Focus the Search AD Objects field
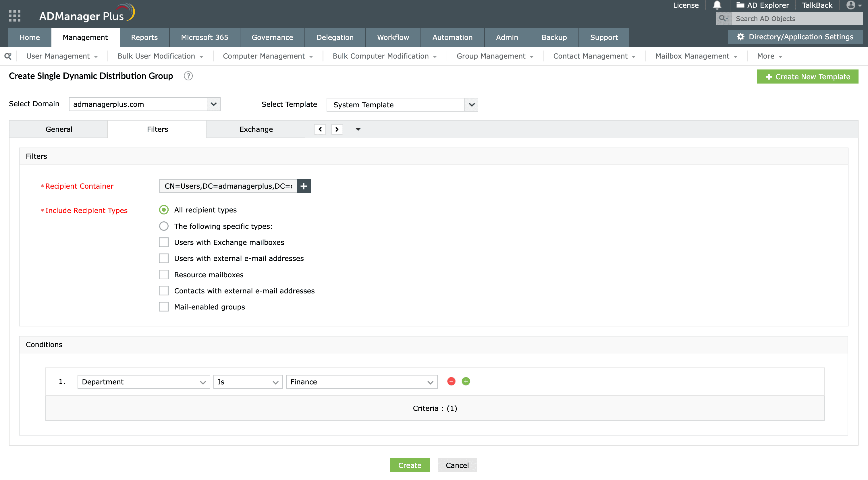This screenshot has height=480, width=868. tap(797, 19)
